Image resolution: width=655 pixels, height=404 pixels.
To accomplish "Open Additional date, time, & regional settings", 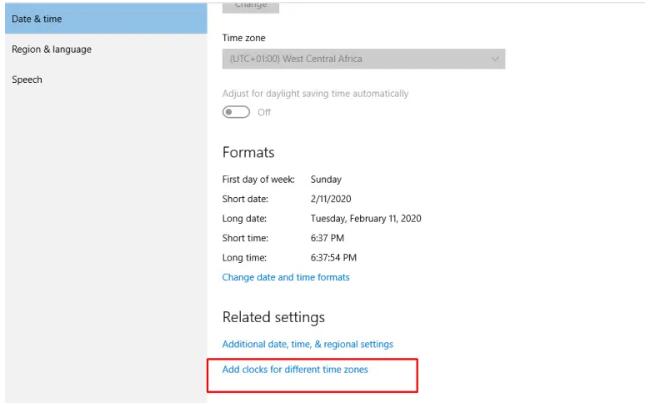I will [x=307, y=344].
